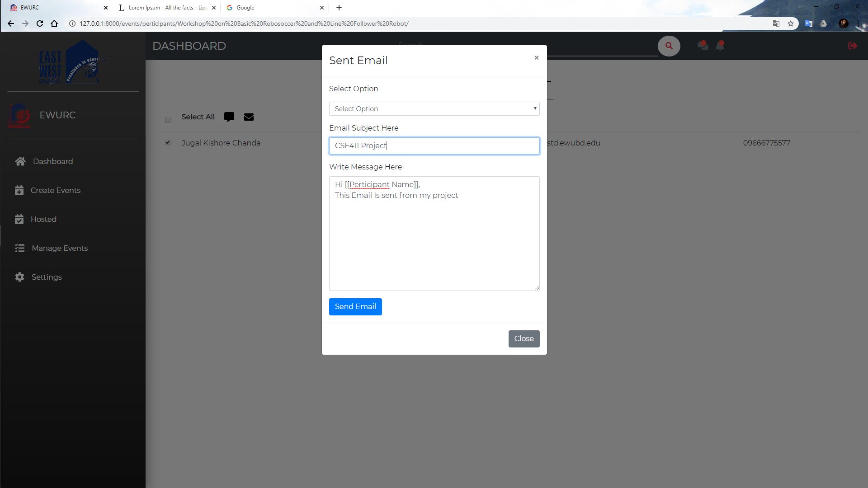Uncheck the Jugal Kishore Chanda checkbox

click(x=168, y=143)
